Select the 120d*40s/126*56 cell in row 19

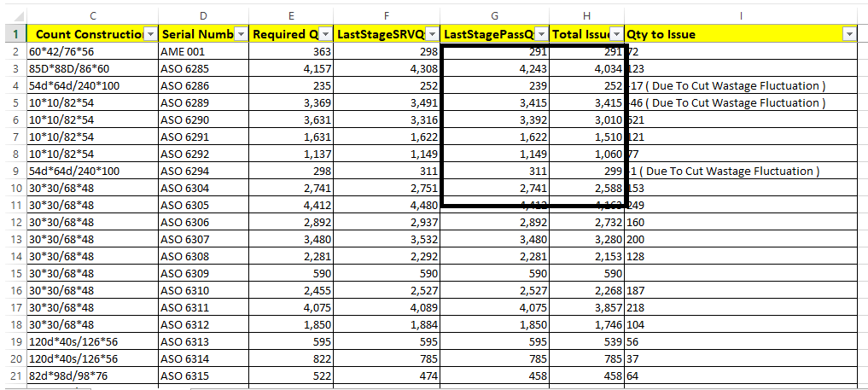[92, 341]
